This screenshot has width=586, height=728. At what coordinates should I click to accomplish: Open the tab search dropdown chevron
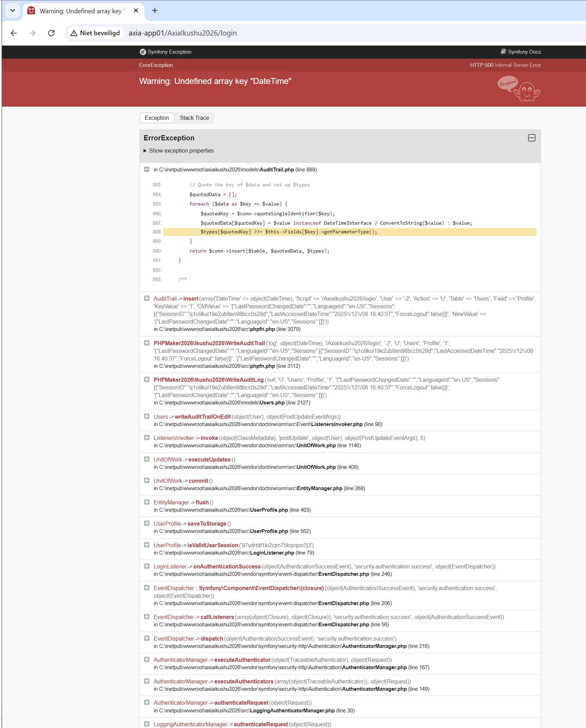pyautogui.click(x=13, y=10)
